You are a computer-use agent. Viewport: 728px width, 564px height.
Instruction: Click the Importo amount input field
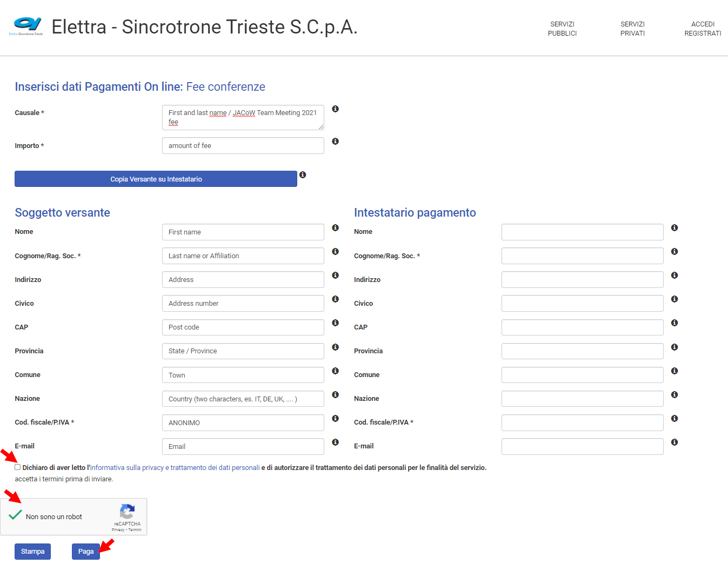(x=243, y=146)
